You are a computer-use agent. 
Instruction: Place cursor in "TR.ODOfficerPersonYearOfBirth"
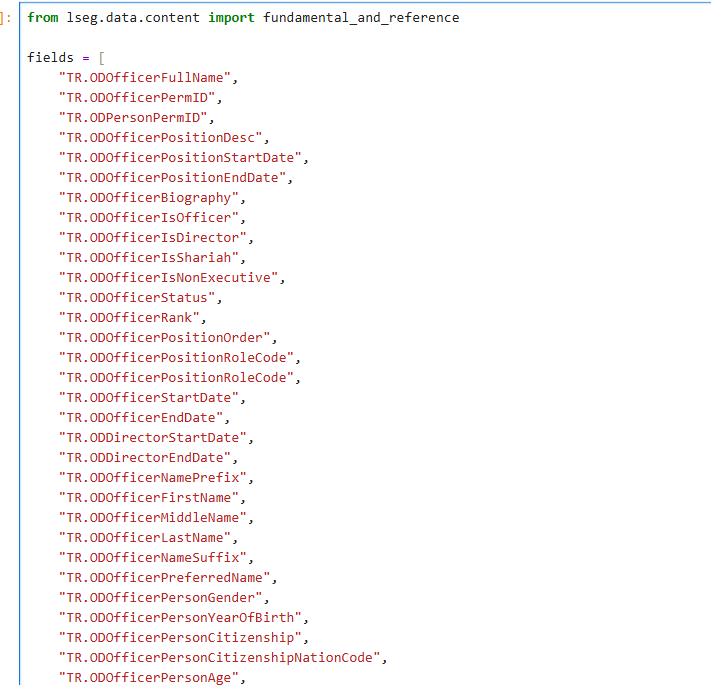[180, 617]
